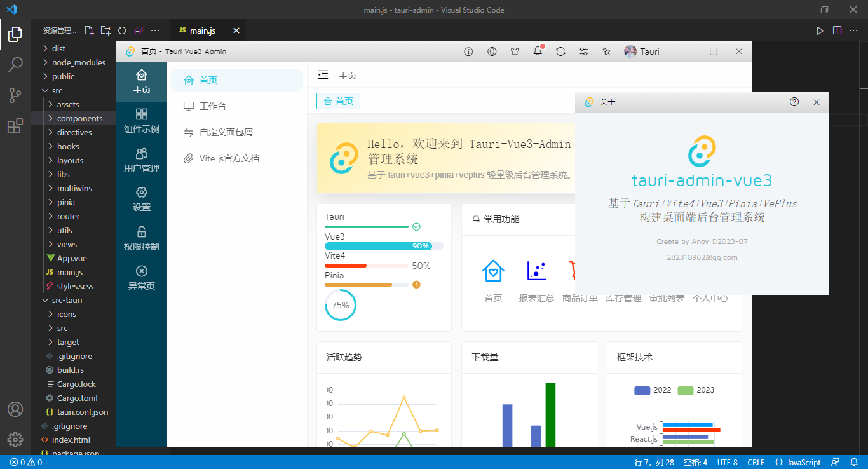Open errors and warnings status item
This screenshot has height=469, width=868.
[25, 462]
